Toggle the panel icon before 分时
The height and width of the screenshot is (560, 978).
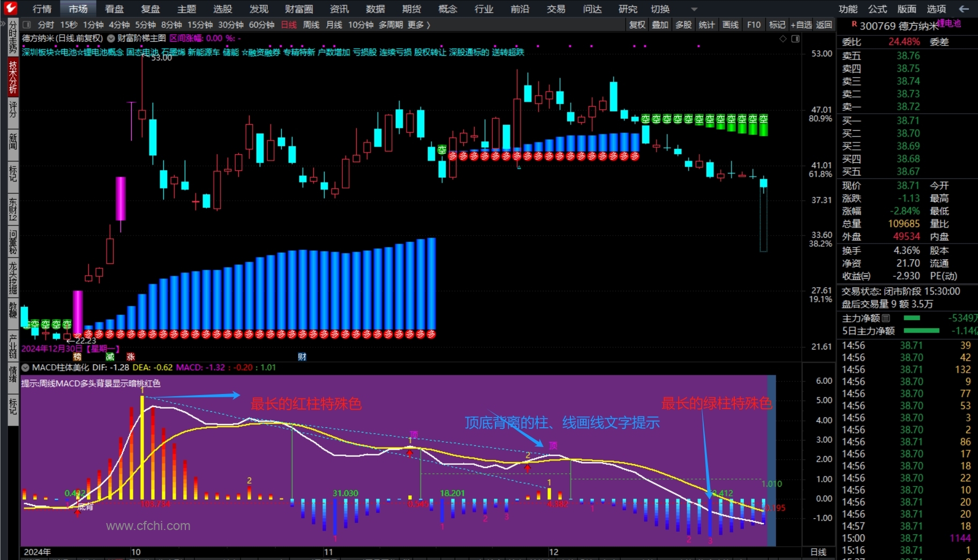(x=27, y=25)
